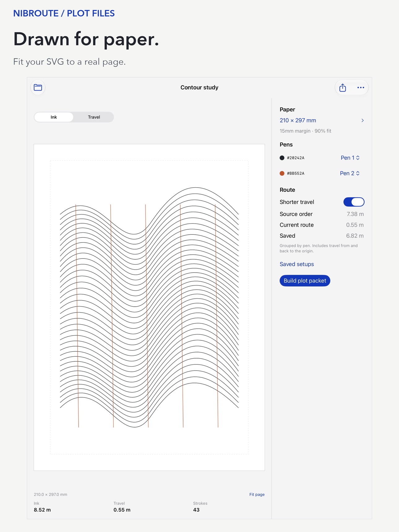The width and height of the screenshot is (399, 532).
Task: Select the orange #BB552A color swatch
Action: click(x=282, y=173)
